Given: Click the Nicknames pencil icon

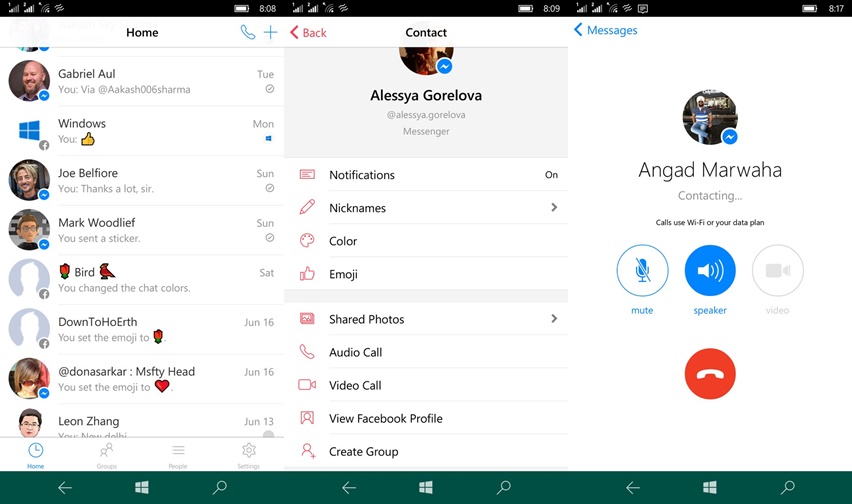Looking at the screenshot, I should click(x=307, y=207).
